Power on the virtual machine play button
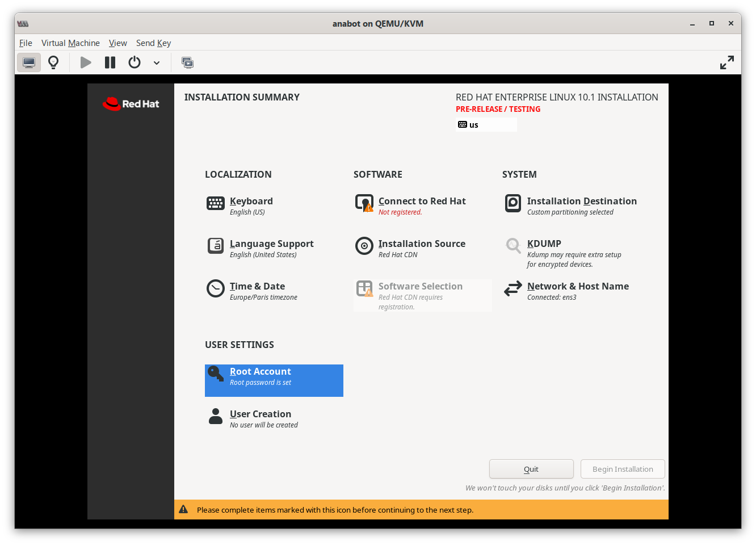 (86, 62)
